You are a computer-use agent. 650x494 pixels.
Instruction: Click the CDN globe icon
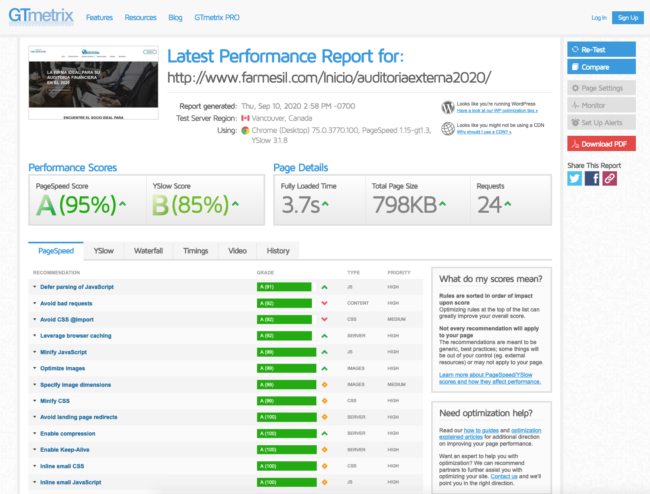pos(447,128)
